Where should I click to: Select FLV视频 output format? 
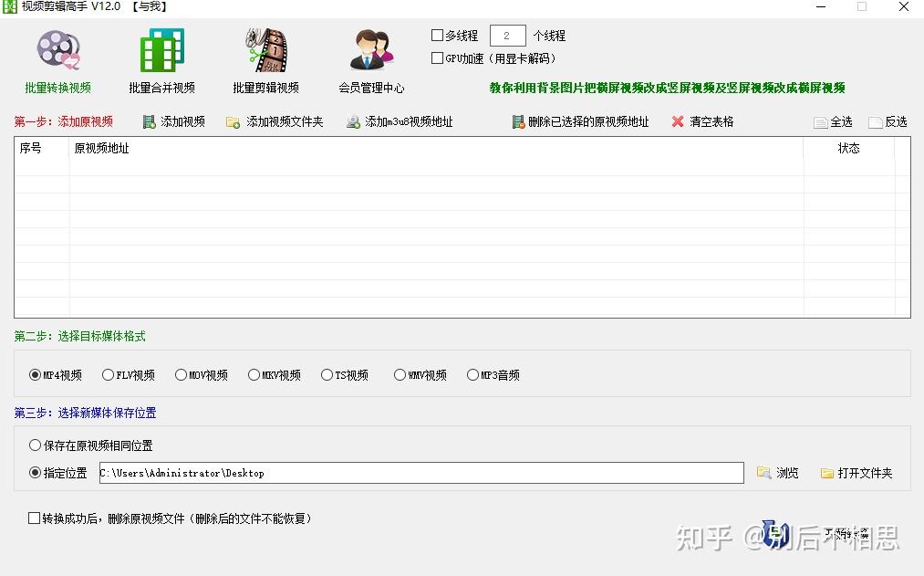(107, 374)
